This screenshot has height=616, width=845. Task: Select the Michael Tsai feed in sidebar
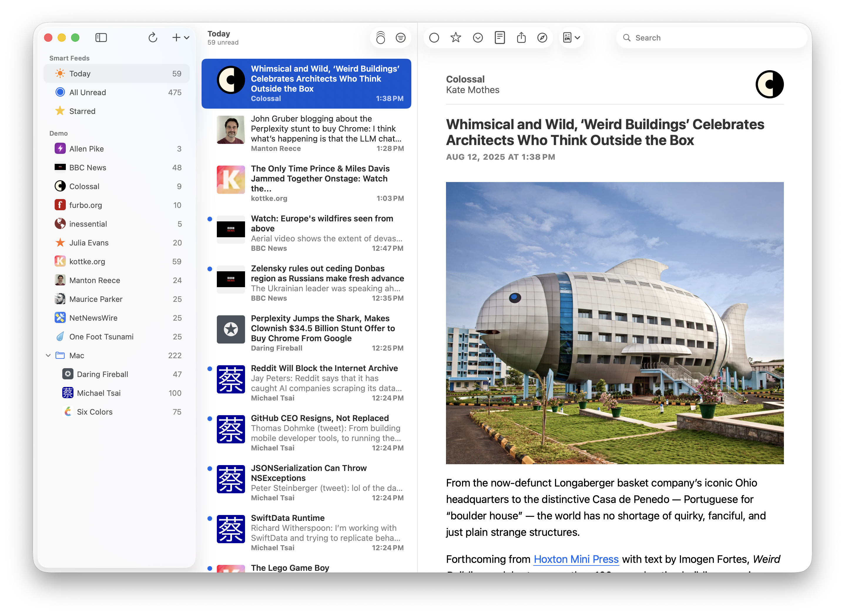[116, 393]
